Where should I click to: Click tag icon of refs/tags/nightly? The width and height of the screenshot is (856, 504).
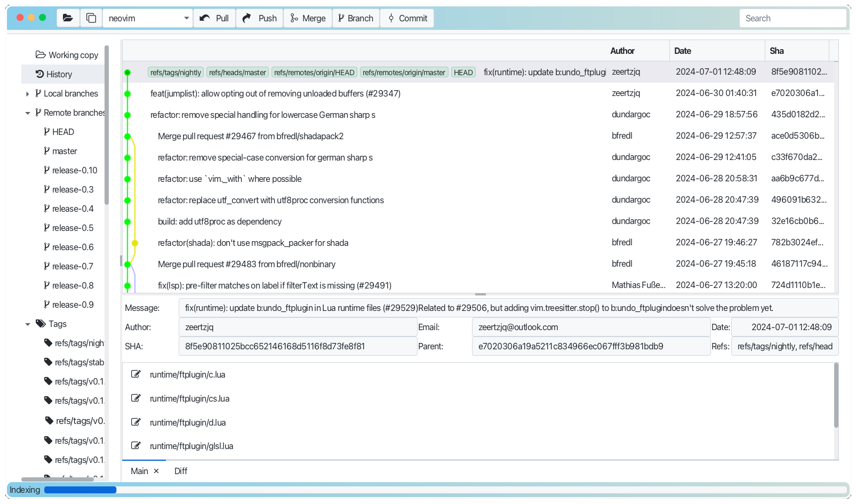(49, 342)
